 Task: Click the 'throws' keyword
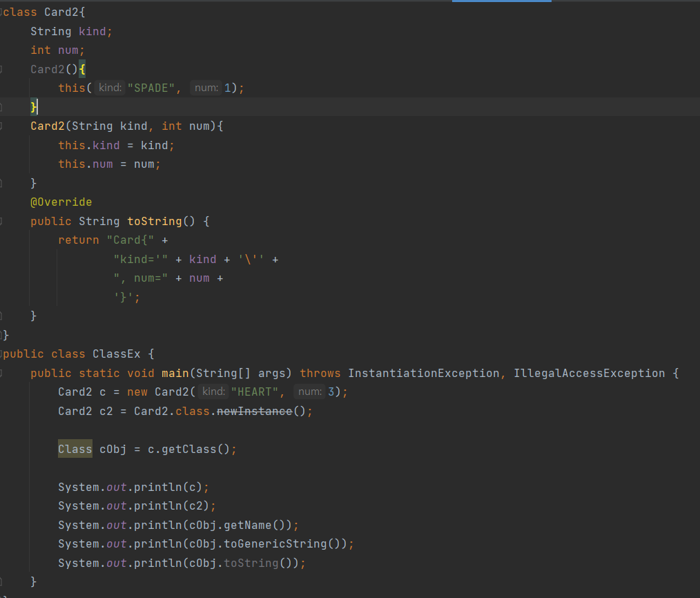pyautogui.click(x=320, y=373)
